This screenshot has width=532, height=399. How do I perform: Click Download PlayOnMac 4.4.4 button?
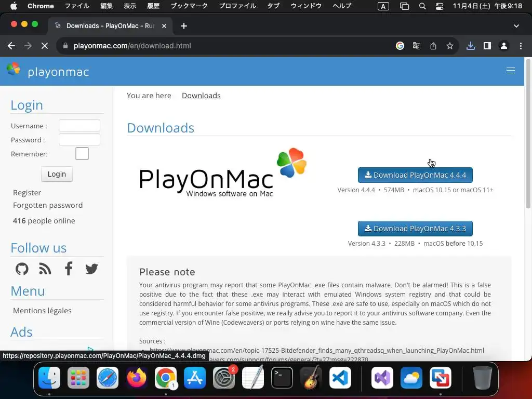point(415,175)
